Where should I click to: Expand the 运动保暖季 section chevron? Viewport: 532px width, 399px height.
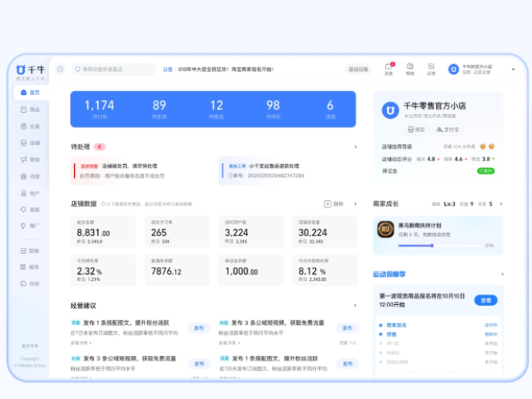(x=502, y=274)
